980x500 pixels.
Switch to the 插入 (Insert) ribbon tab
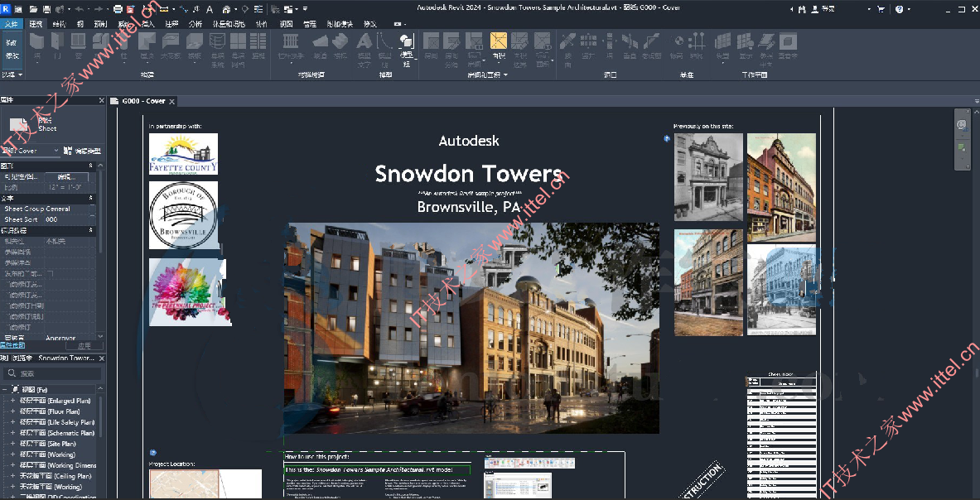(x=147, y=24)
